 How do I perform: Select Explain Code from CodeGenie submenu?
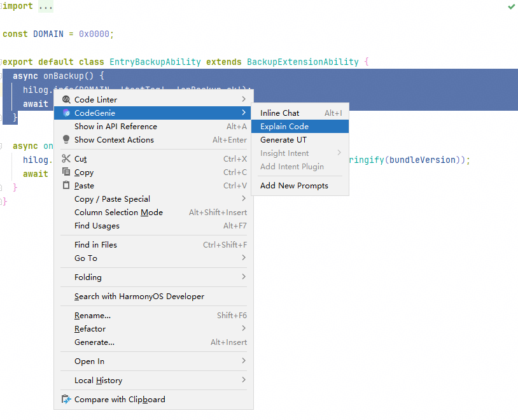click(284, 127)
